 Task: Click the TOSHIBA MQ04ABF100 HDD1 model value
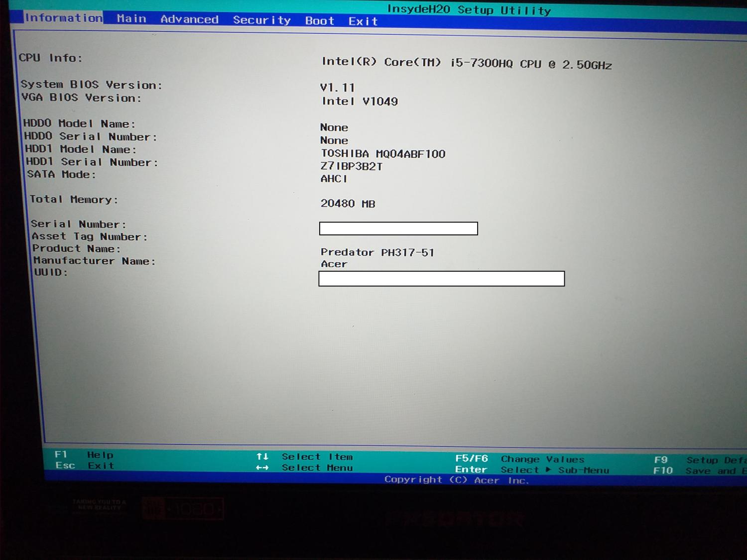coord(382,154)
